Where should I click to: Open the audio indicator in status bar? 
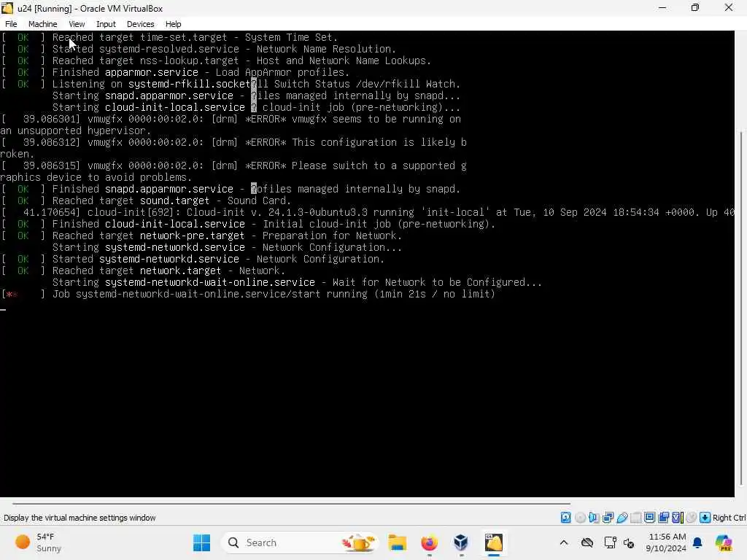[594, 518]
